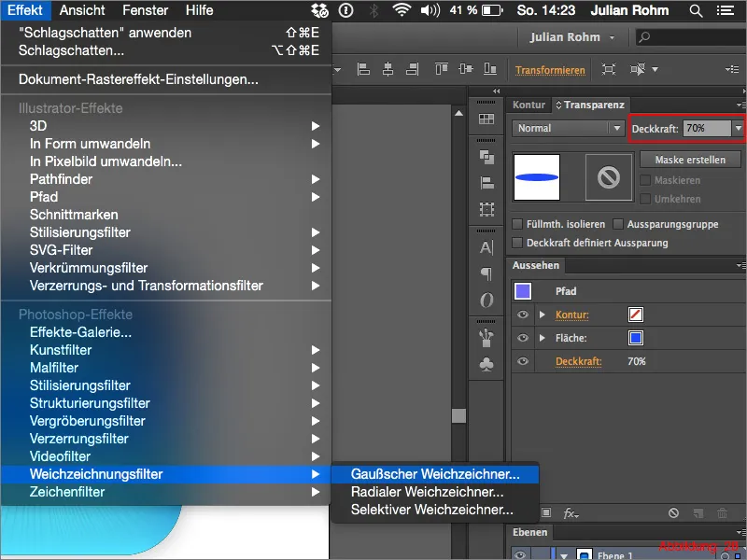Image resolution: width=747 pixels, height=560 pixels.
Task: Click the fx add new effect icon
Action: tap(571, 513)
